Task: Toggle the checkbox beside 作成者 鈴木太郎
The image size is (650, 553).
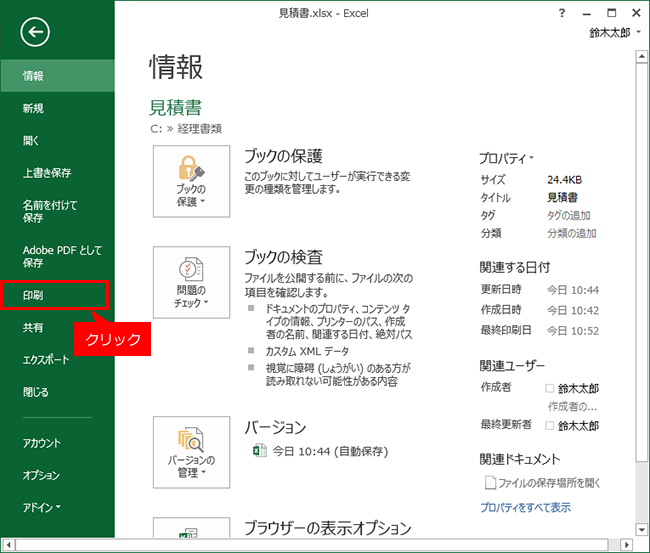Action: pos(550,388)
